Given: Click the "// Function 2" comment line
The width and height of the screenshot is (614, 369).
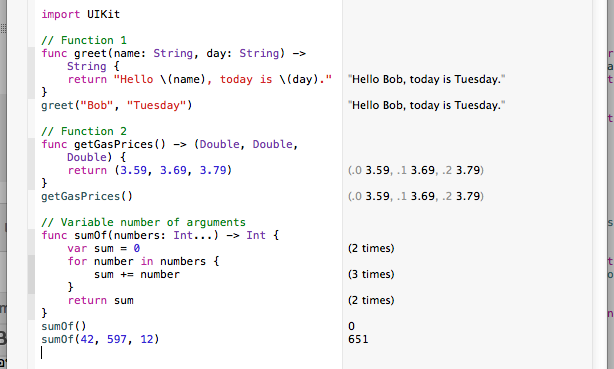Looking at the screenshot, I should pos(84,131).
